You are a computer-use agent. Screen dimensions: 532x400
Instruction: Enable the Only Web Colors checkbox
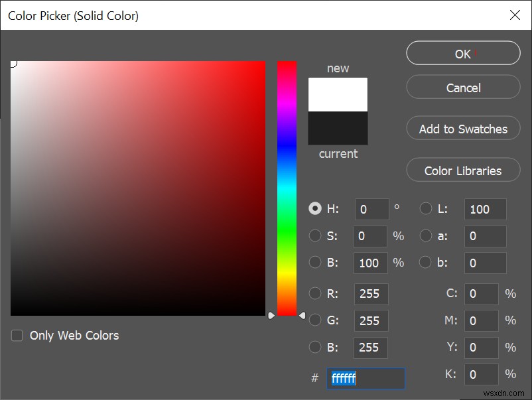pos(17,336)
